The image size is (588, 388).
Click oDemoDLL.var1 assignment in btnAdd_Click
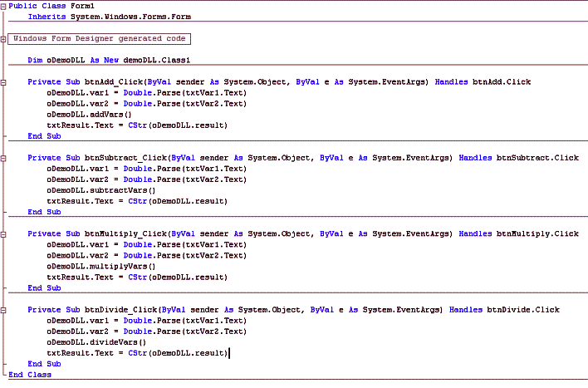point(147,93)
